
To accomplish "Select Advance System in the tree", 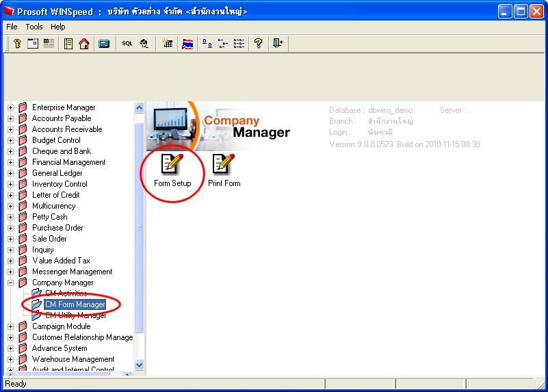I will [x=60, y=348].
